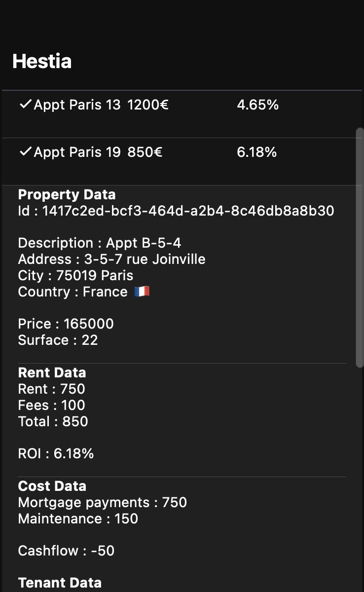This screenshot has width=364, height=592.
Task: Click the checkmark beside Appt Paris 13
Action: point(25,105)
